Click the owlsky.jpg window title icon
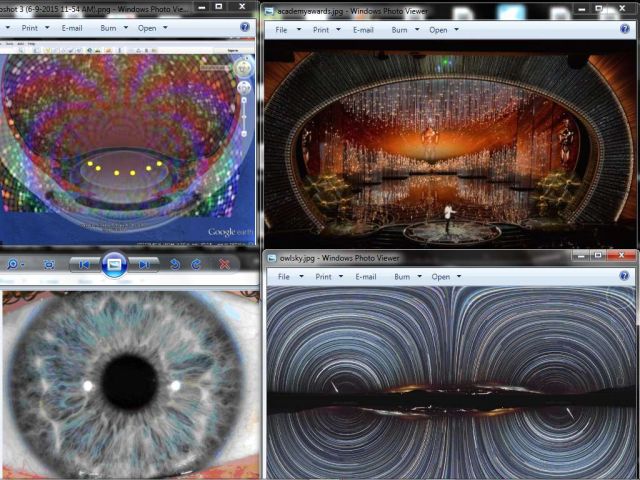This screenshot has height=480, width=640. pos(272,258)
